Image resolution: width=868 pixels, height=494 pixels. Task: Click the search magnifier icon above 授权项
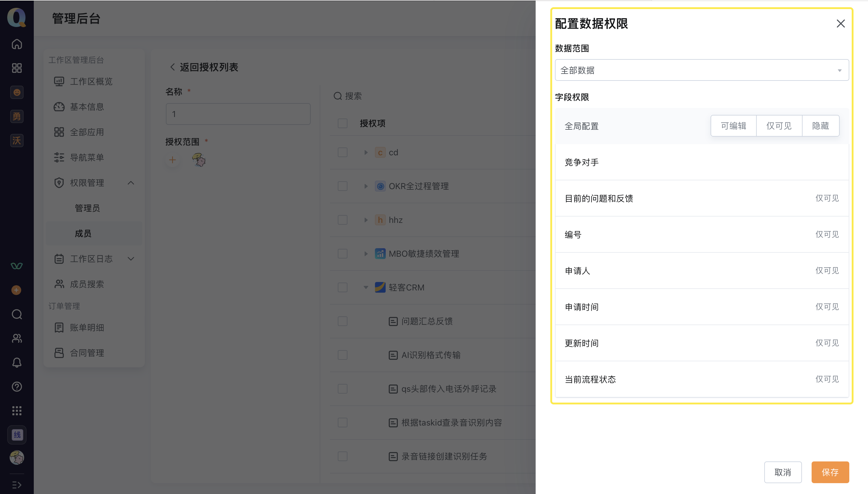337,96
